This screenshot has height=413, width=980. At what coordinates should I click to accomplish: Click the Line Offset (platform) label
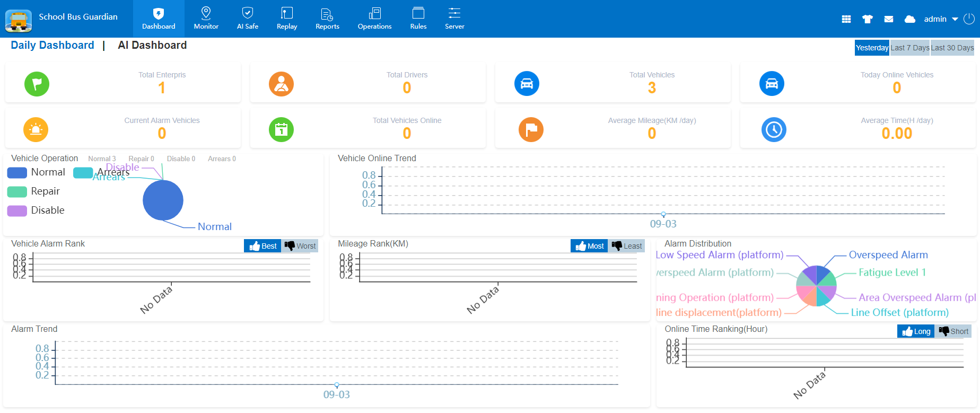[x=900, y=313]
